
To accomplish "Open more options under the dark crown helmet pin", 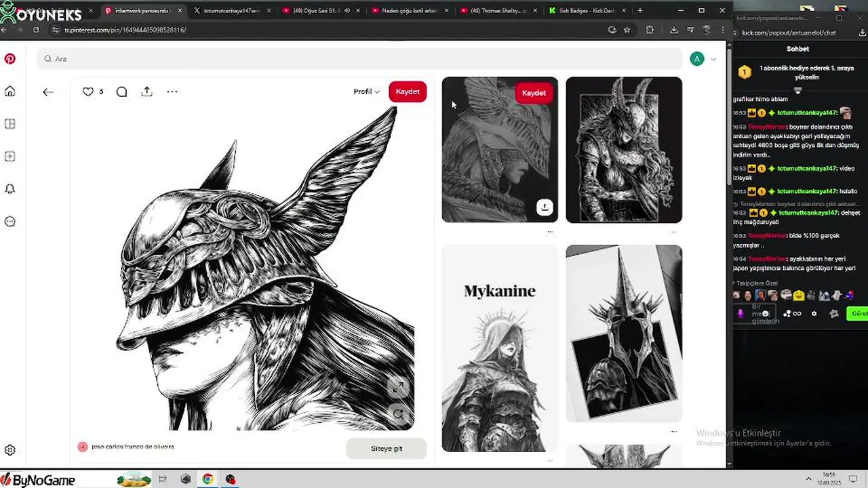I will tap(674, 431).
